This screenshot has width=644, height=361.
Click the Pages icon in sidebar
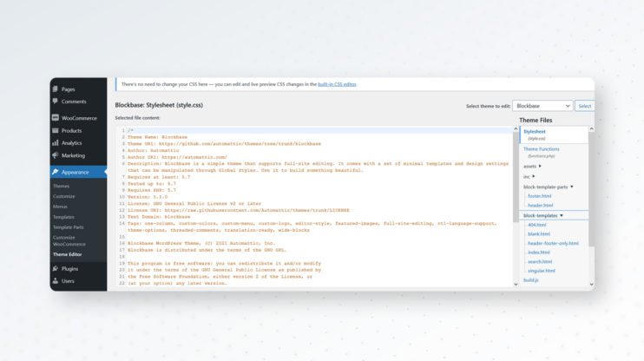point(56,89)
